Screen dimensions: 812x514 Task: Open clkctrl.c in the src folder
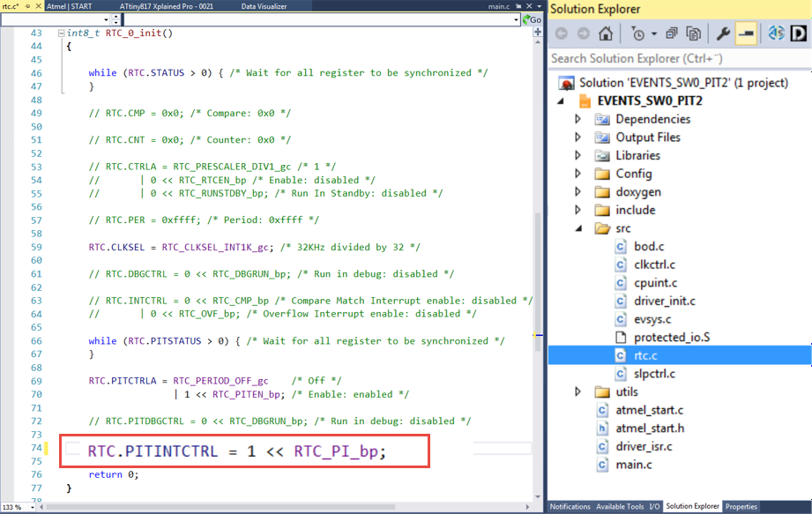(654, 264)
